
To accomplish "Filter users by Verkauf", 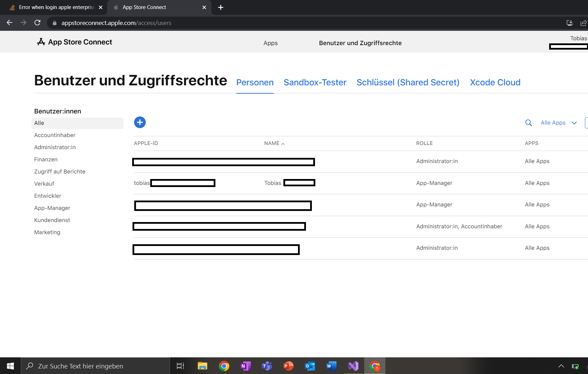I will 44,184.
